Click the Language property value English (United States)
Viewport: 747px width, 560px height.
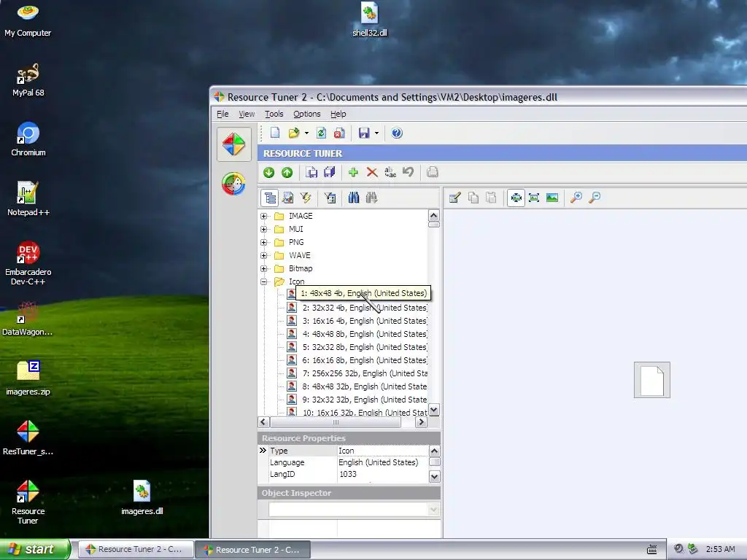(x=379, y=462)
